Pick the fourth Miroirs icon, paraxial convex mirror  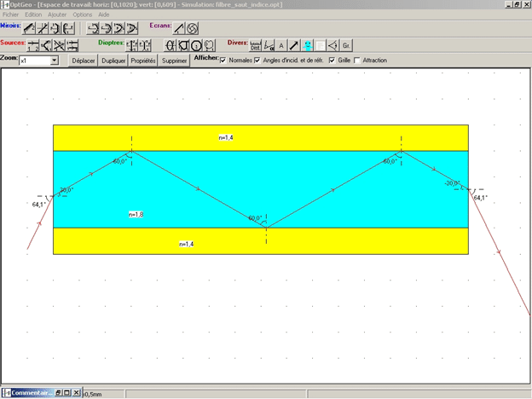click(x=68, y=28)
